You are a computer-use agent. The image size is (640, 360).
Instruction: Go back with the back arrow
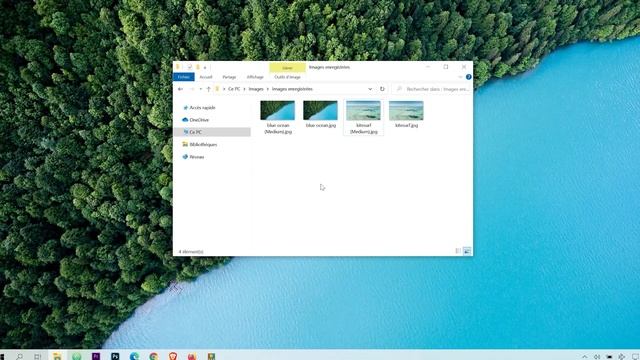coord(180,89)
